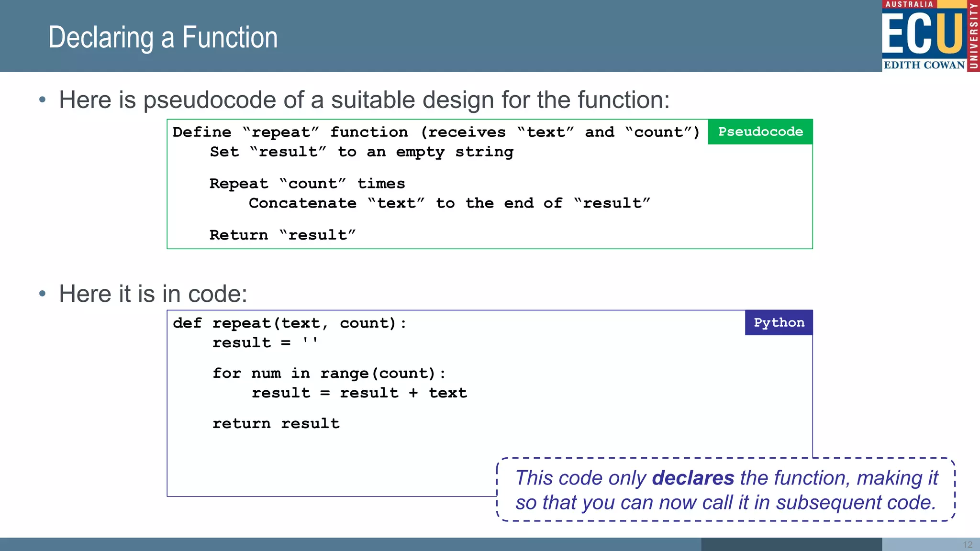
Task: Click the 'Here it is in code:' bullet
Action: 153,294
